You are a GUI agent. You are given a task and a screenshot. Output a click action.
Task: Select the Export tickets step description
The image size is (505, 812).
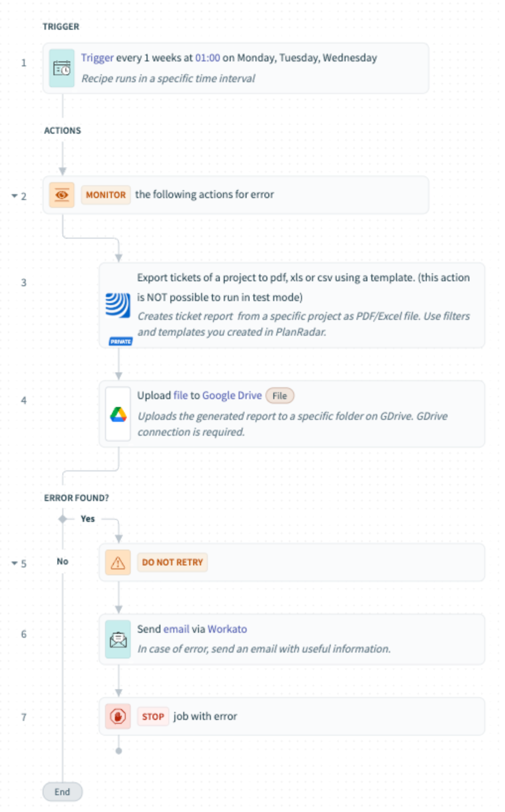[303, 324]
